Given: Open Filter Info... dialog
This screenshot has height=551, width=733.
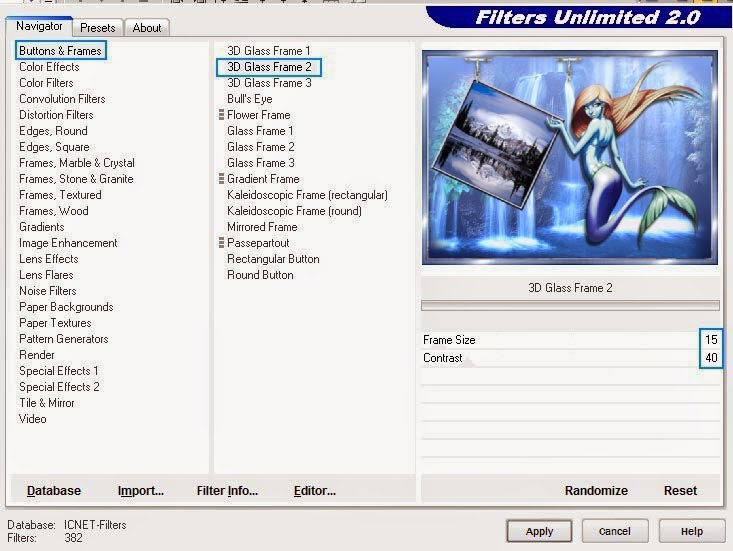Looking at the screenshot, I should tap(227, 491).
